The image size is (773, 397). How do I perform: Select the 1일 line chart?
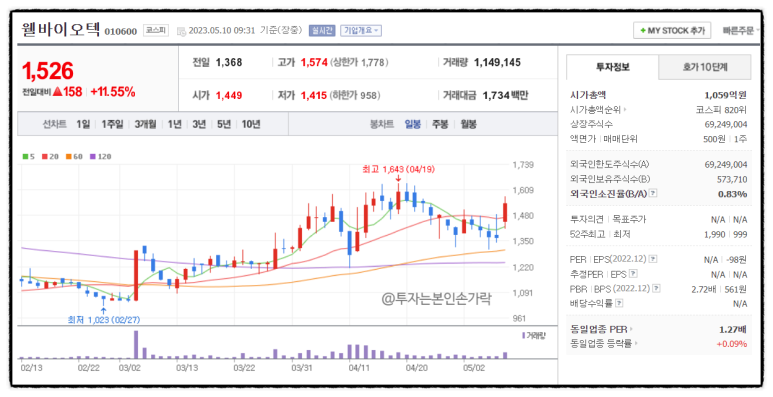point(83,124)
